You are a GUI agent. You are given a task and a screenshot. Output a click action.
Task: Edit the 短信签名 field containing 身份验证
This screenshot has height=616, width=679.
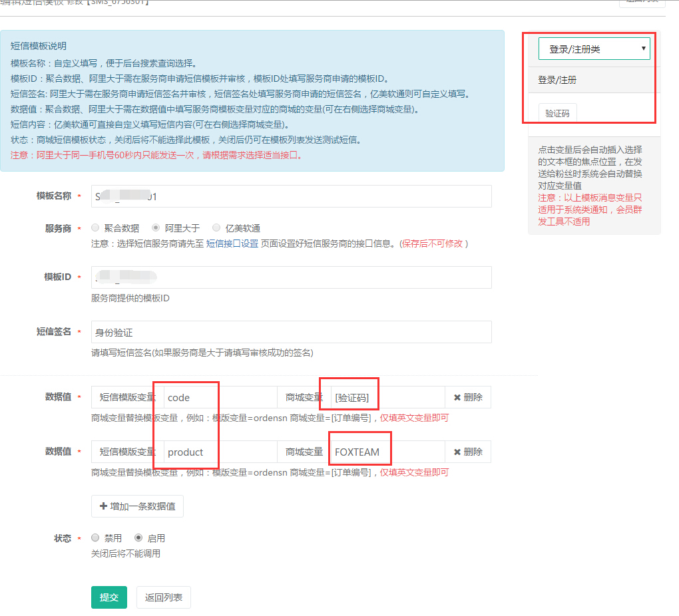[x=291, y=332]
